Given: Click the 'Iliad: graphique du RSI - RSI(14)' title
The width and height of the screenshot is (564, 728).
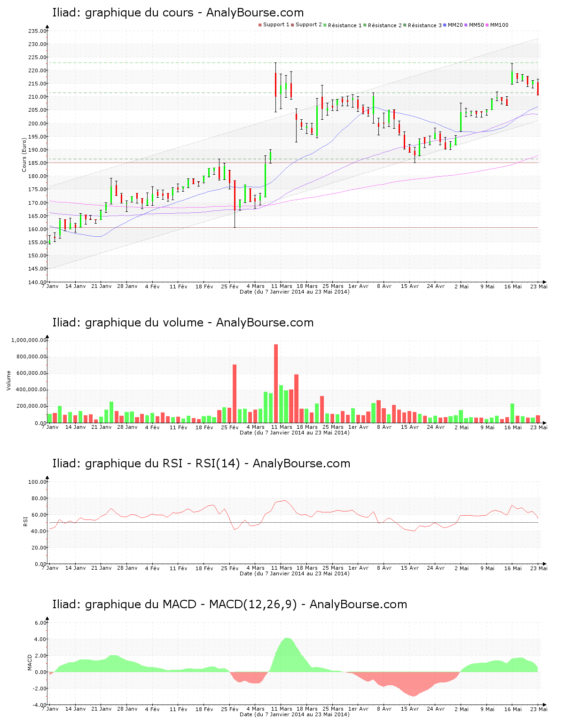Looking at the screenshot, I should pos(146,464).
